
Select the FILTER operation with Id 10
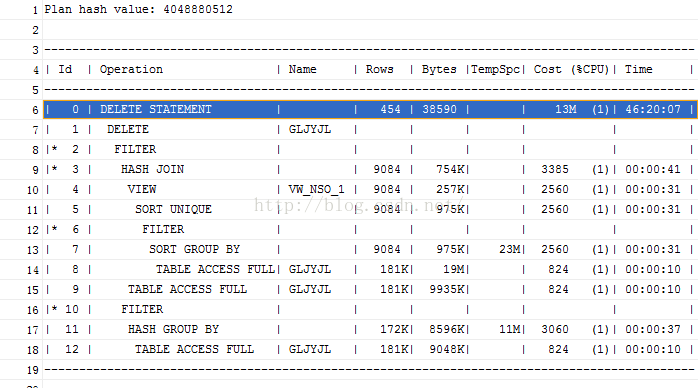[x=142, y=310]
